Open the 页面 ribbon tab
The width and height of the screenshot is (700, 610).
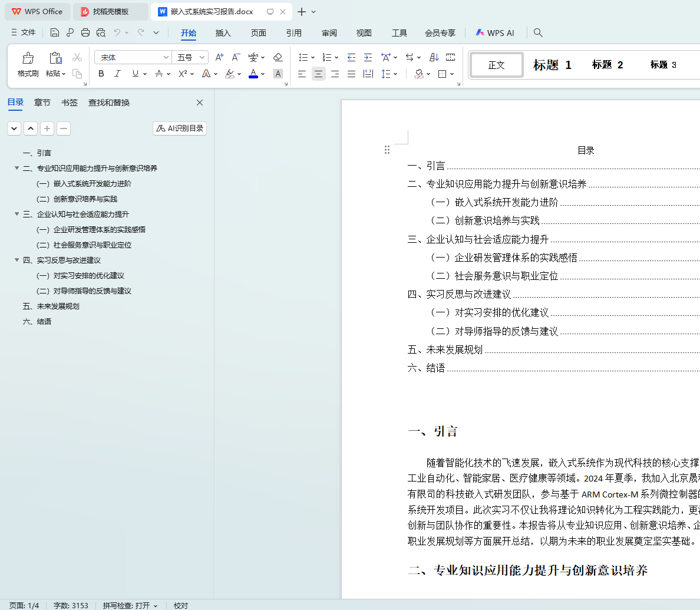point(259,33)
